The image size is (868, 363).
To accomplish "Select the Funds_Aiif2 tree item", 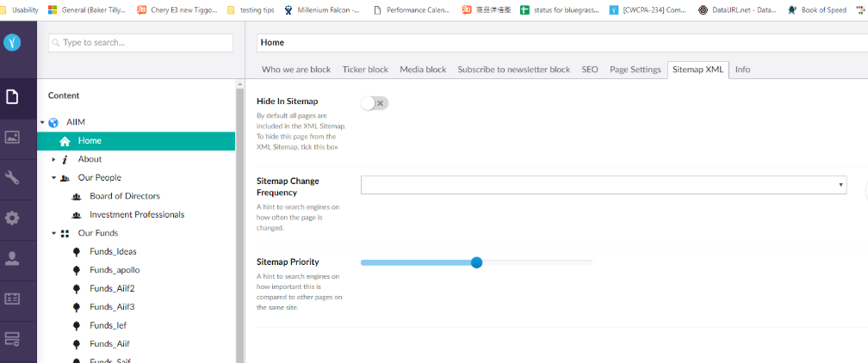I will [112, 288].
